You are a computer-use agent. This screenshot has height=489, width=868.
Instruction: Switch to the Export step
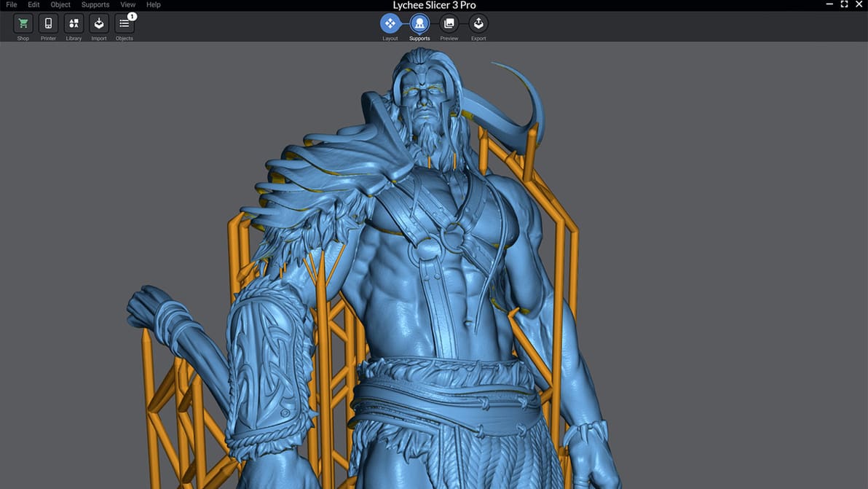(478, 23)
